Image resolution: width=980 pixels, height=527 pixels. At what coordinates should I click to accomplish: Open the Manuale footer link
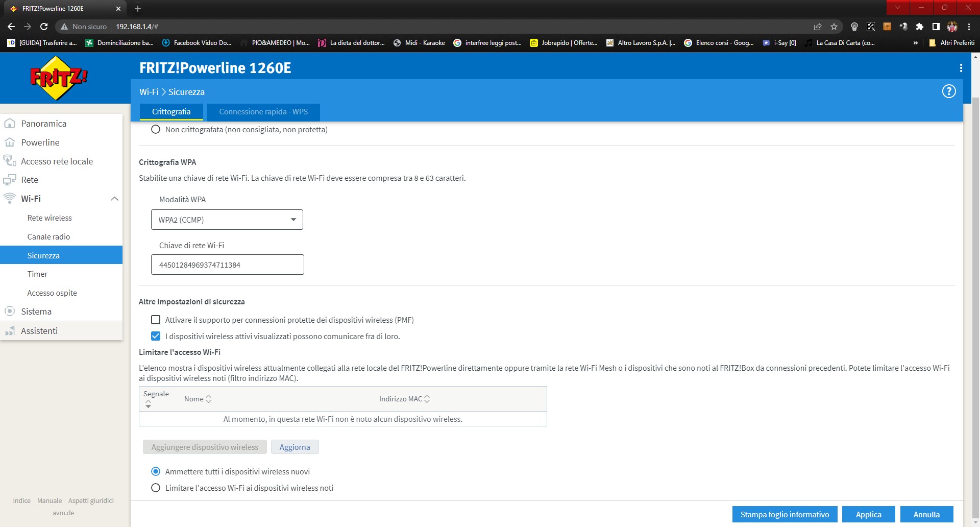[x=50, y=500]
